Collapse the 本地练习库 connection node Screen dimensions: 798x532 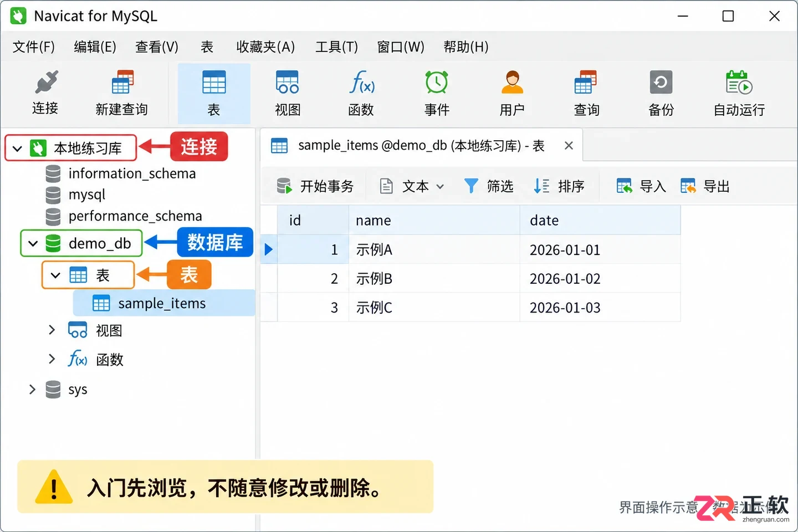(17, 149)
